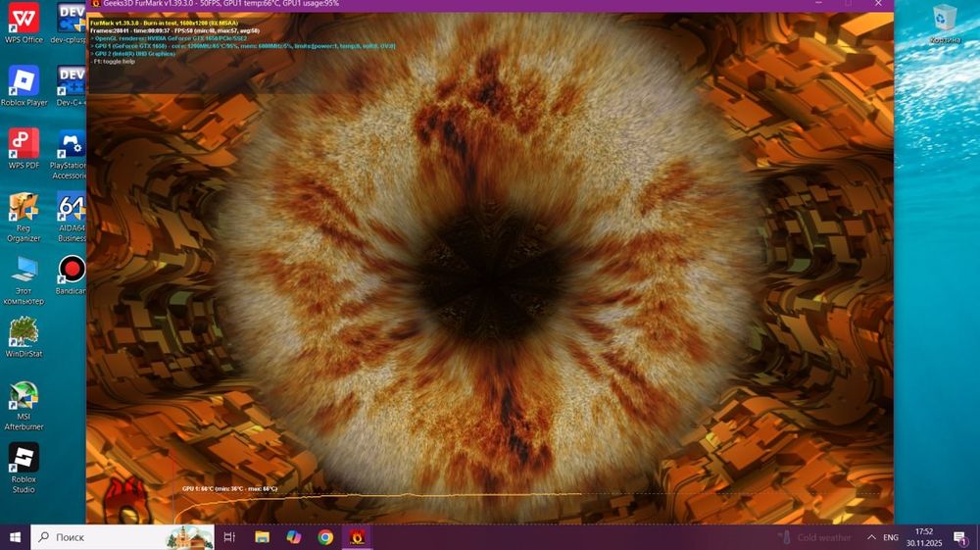Select the AIDA64 Business desktop icon
Image resolution: width=980 pixels, height=550 pixels.
coord(71,217)
